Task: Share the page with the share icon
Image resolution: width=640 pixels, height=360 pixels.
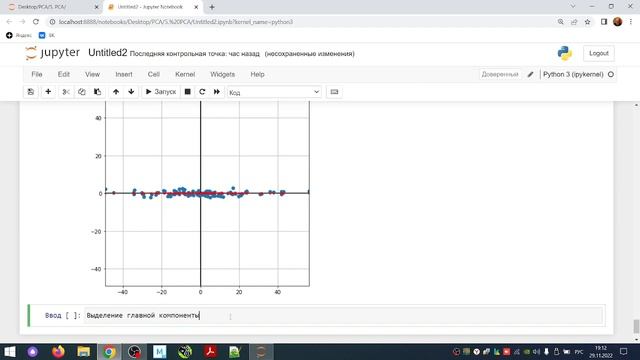Action: pyautogui.click(x=574, y=22)
